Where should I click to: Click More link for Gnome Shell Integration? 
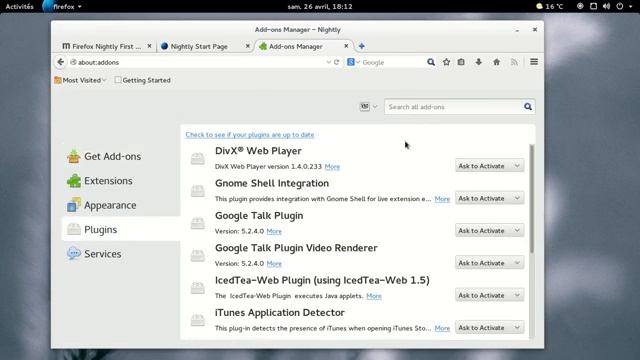point(442,199)
